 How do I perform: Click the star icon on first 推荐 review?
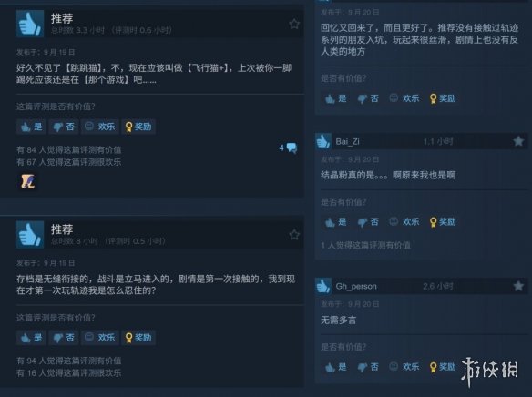click(294, 24)
